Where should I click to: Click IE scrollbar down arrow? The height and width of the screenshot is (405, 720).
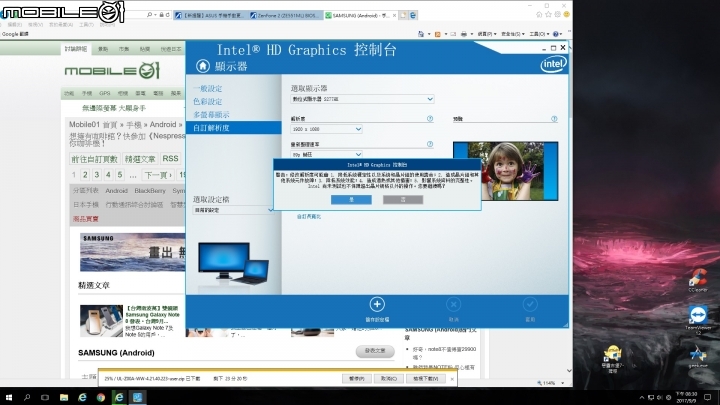(x=569, y=371)
